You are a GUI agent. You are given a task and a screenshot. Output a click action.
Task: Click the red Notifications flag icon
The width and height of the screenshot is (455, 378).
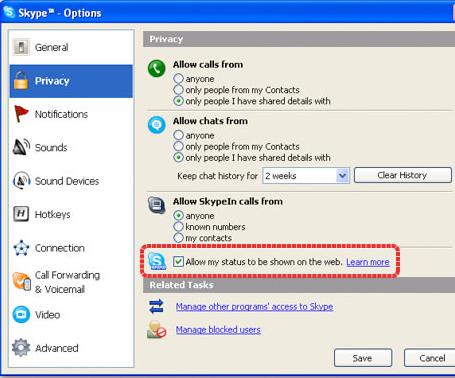[21, 114]
